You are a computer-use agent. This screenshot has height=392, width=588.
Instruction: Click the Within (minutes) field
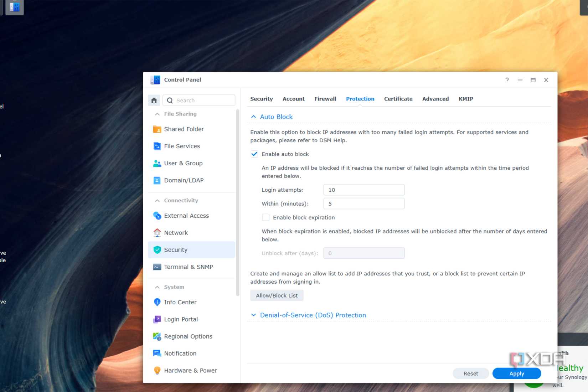(363, 204)
